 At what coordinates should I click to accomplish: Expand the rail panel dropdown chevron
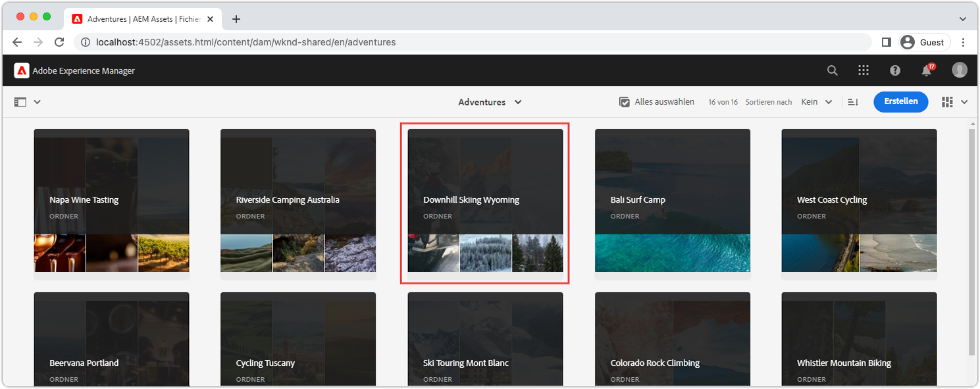38,102
